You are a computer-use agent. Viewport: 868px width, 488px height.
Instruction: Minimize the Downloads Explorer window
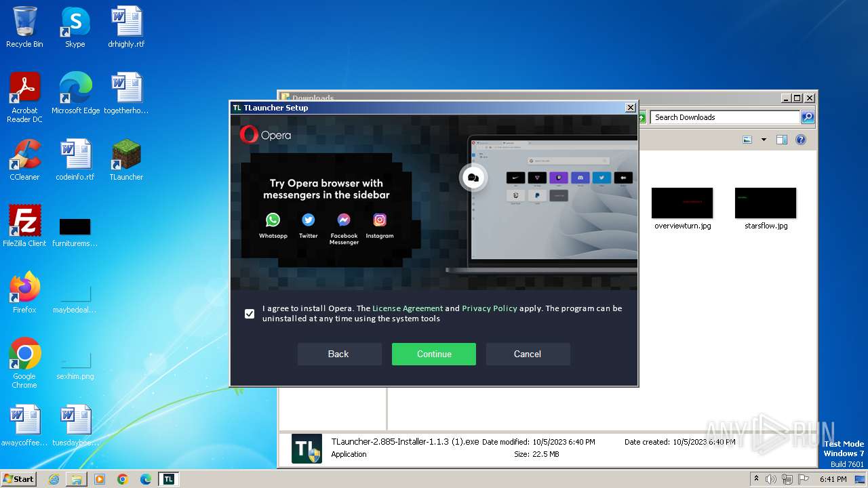pos(786,98)
